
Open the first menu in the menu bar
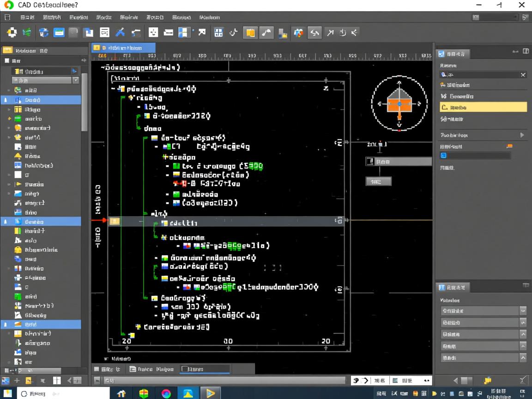[27, 17]
